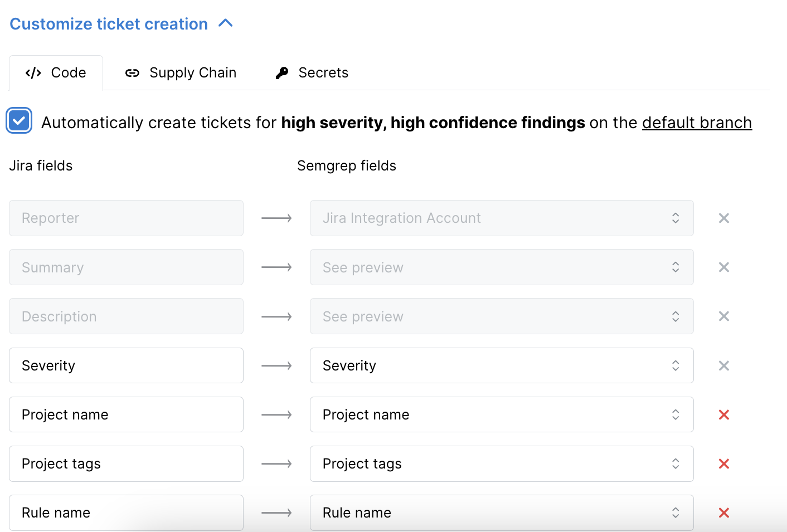Image resolution: width=787 pixels, height=532 pixels.
Task: Open the Project tags Semgrep field dropdown
Action: (x=675, y=463)
